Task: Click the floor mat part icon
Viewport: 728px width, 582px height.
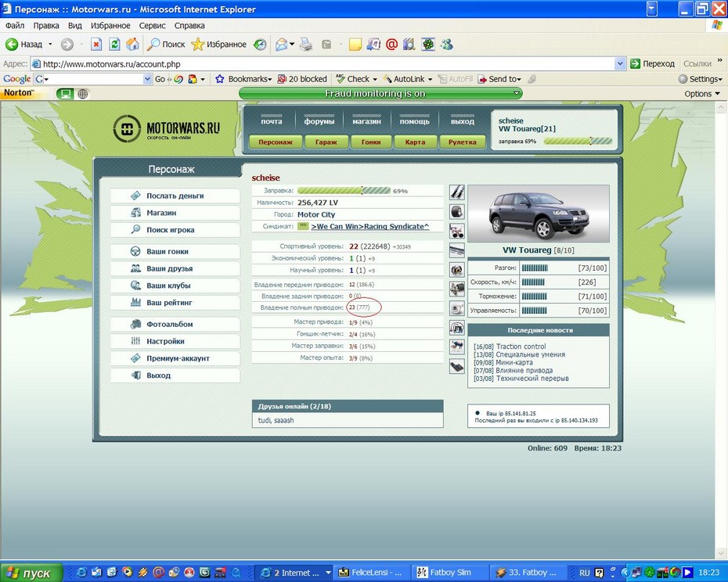Action: point(457,366)
